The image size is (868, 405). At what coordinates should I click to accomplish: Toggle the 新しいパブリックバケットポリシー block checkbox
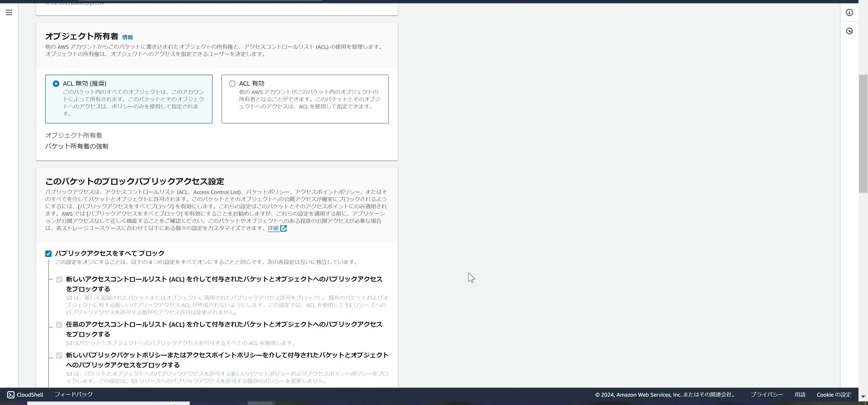pyautogui.click(x=59, y=355)
